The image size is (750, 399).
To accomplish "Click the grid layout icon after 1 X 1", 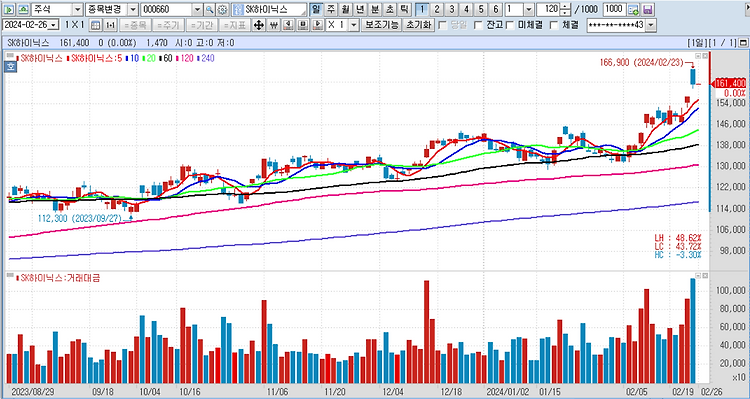I will click(96, 25).
